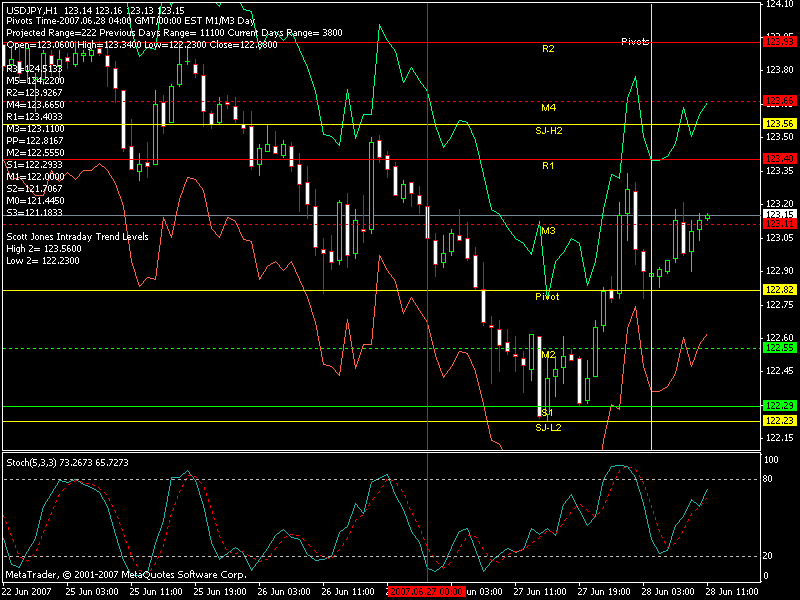Click the current price 123.15 tag

click(778, 214)
